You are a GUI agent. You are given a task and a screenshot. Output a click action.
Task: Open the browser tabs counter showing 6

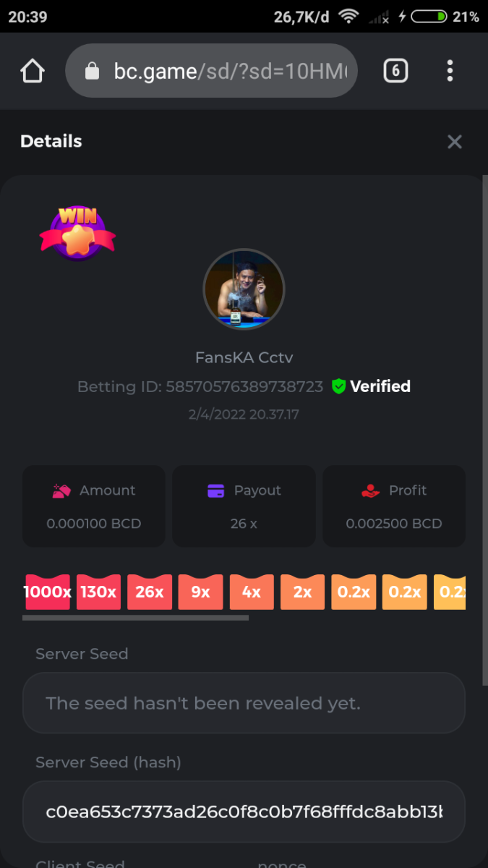(x=395, y=71)
